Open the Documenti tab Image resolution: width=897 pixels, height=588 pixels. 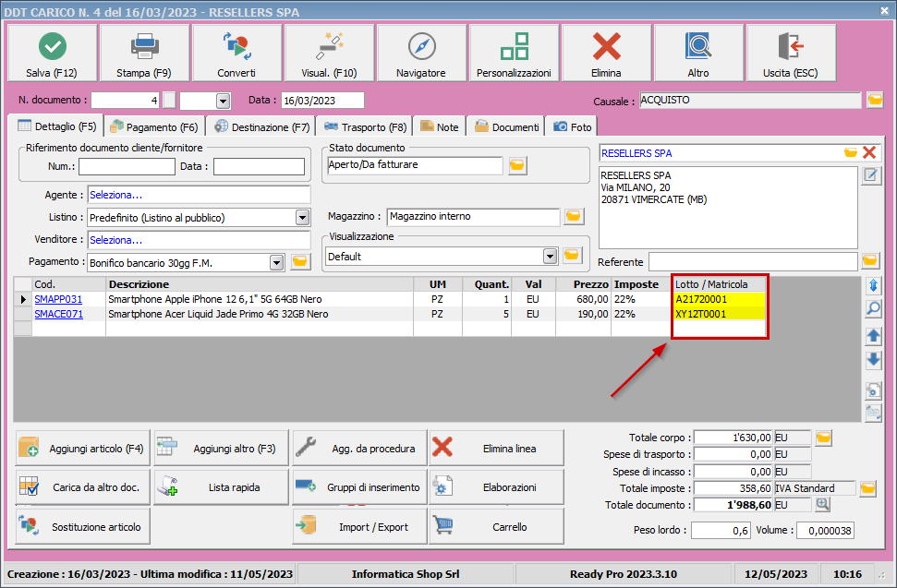coord(505,126)
